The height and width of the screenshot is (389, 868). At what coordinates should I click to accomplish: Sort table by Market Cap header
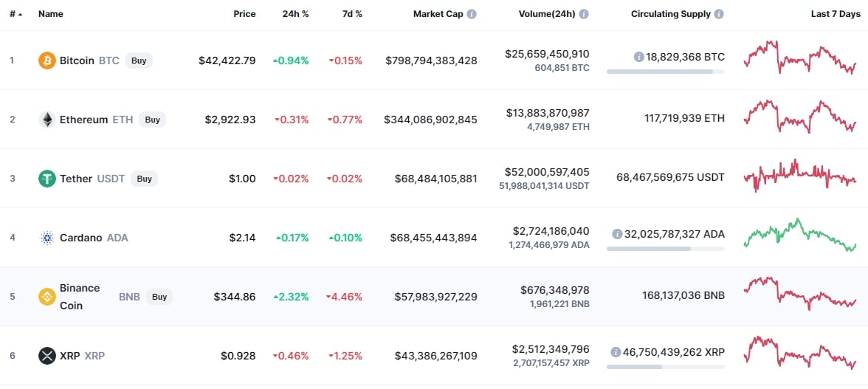438,14
